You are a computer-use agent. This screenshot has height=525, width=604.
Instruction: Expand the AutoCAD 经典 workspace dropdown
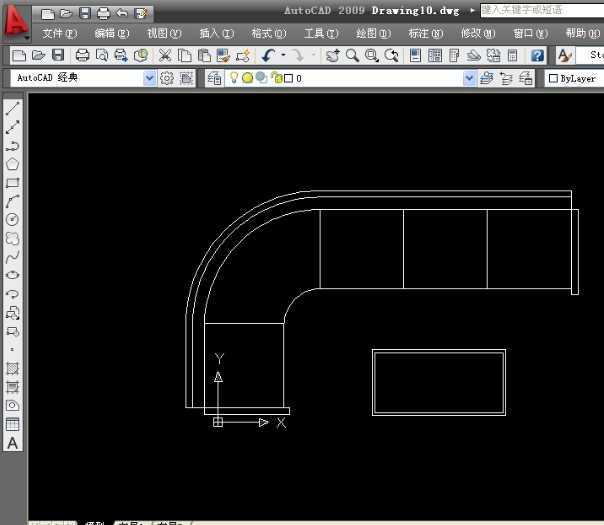pos(149,78)
